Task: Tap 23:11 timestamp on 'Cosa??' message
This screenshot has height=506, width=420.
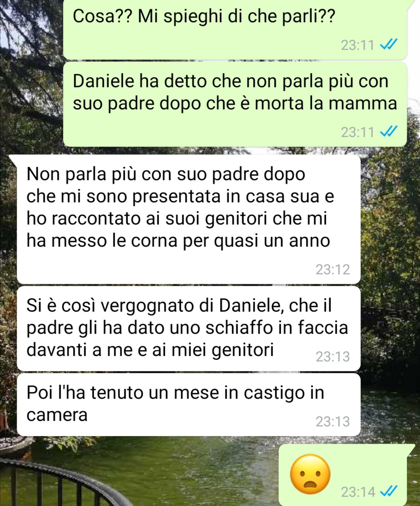Action: 358,45
